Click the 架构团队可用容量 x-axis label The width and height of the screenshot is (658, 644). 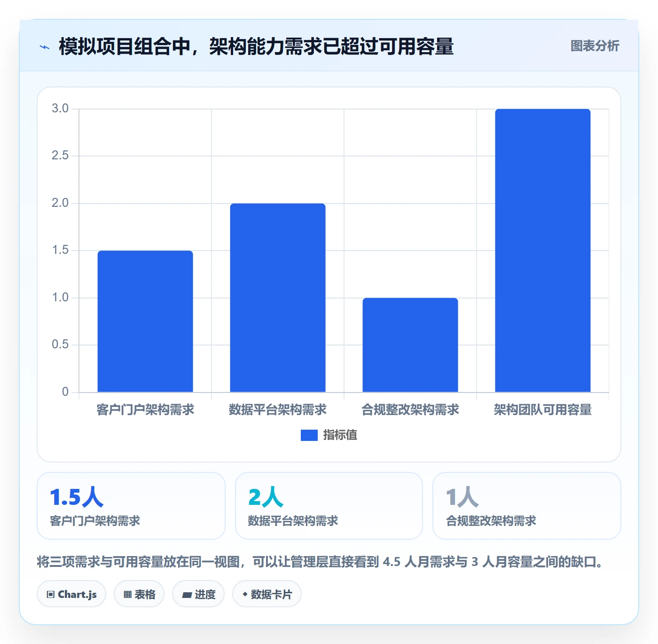[543, 410]
